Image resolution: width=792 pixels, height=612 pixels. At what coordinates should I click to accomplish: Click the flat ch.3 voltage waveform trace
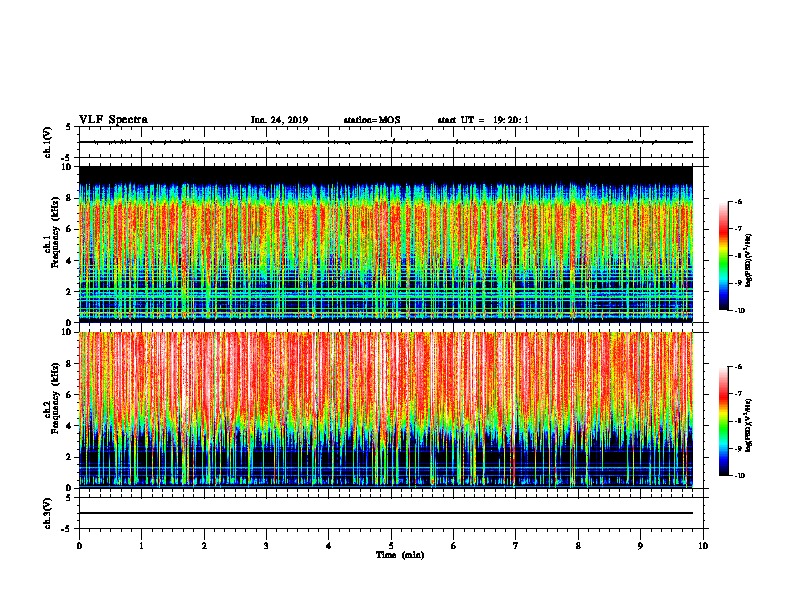(386, 513)
